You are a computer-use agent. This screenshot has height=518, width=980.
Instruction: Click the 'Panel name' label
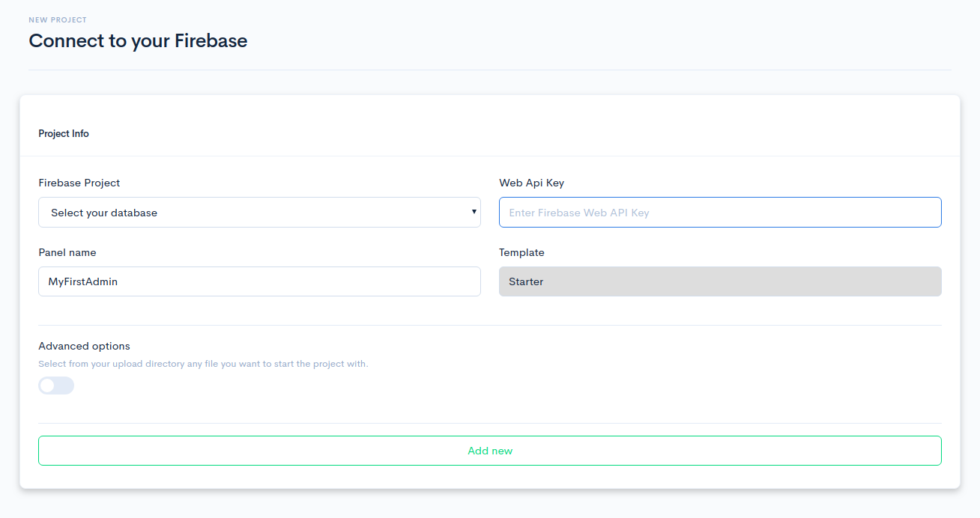pyautogui.click(x=67, y=252)
